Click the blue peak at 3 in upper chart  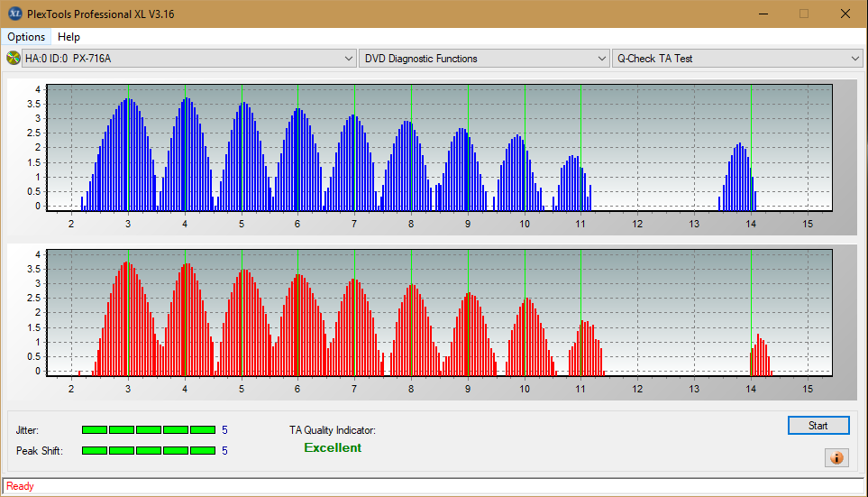128,155
